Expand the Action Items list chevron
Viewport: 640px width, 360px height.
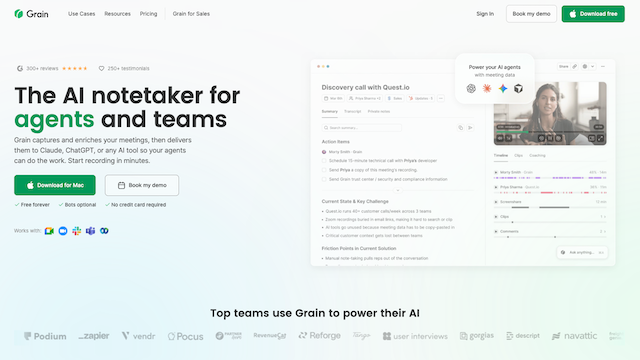[398, 191]
